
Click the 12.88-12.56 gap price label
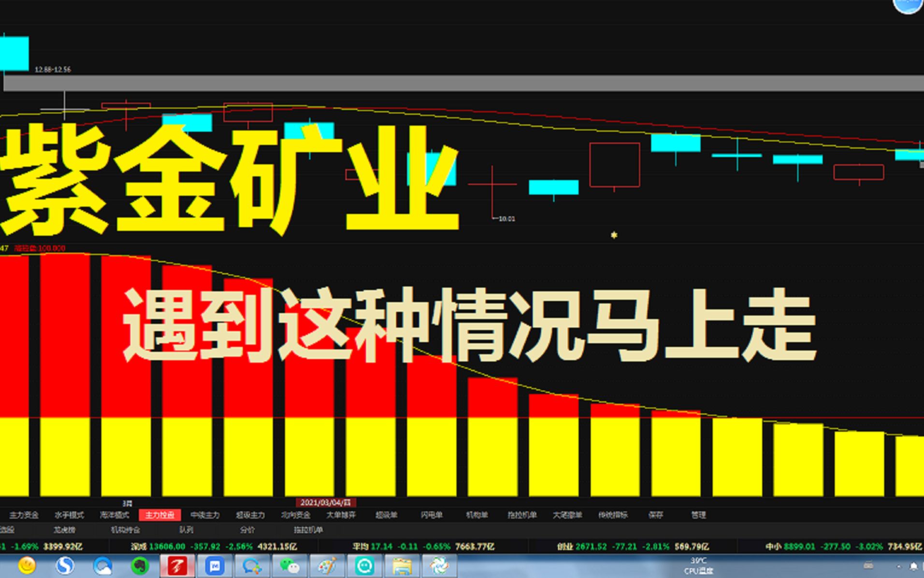(53, 70)
